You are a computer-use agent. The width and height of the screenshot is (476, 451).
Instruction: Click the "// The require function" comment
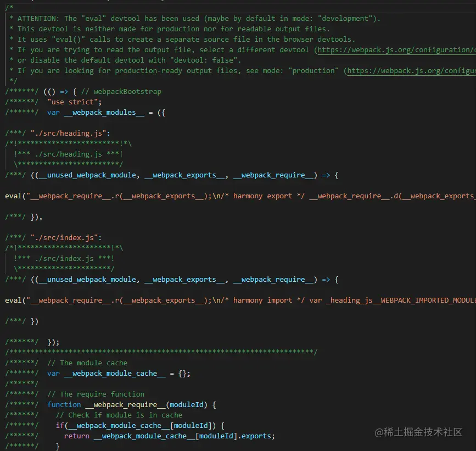[x=96, y=394]
